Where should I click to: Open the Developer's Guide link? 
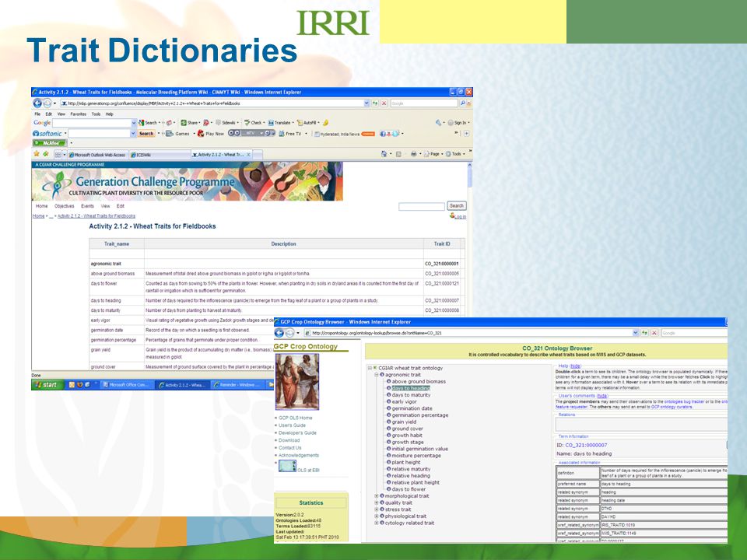pos(297,433)
